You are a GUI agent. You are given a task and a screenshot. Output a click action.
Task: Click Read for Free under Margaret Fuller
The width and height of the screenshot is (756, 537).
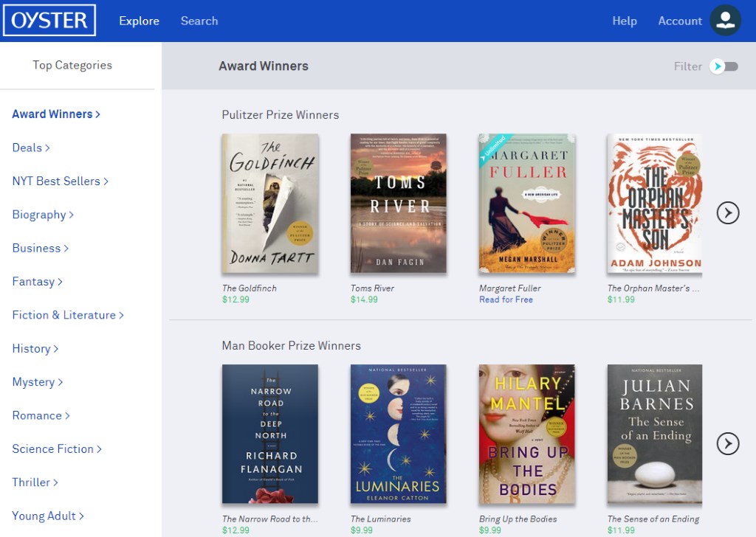click(506, 299)
